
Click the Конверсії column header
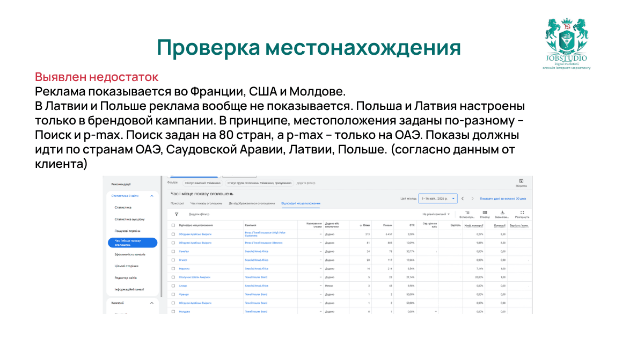pyautogui.click(x=500, y=225)
